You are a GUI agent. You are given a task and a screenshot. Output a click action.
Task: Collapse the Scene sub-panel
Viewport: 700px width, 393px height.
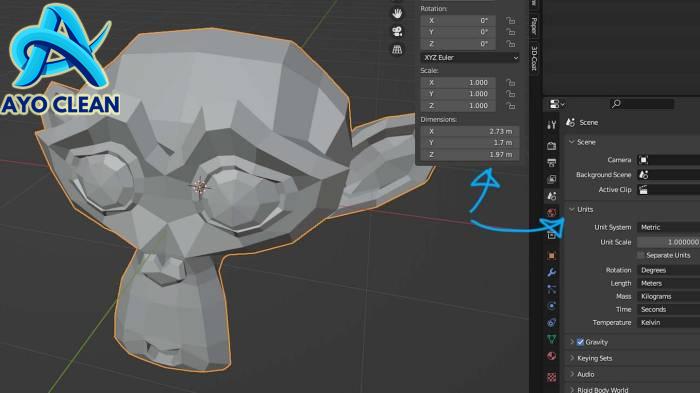572,142
